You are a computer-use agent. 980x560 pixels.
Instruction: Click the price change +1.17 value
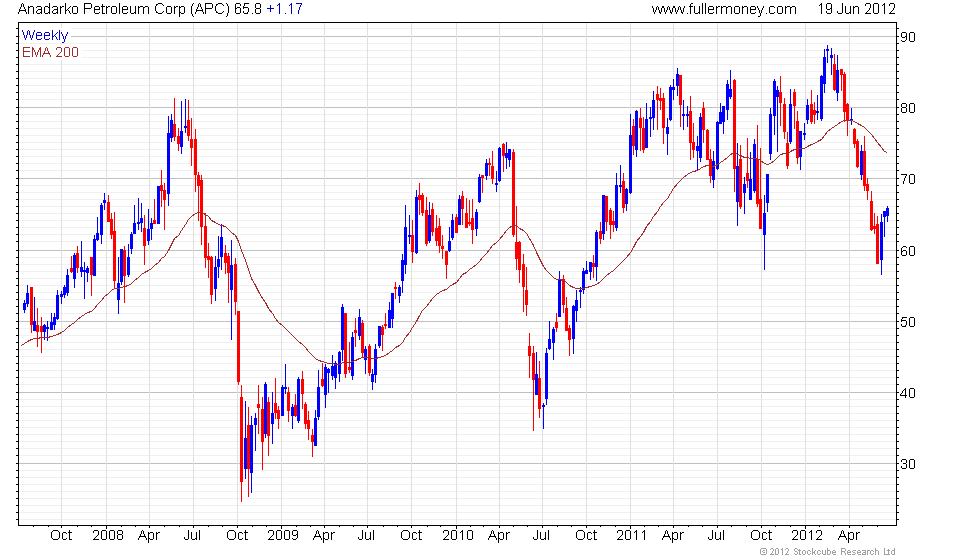(x=284, y=9)
